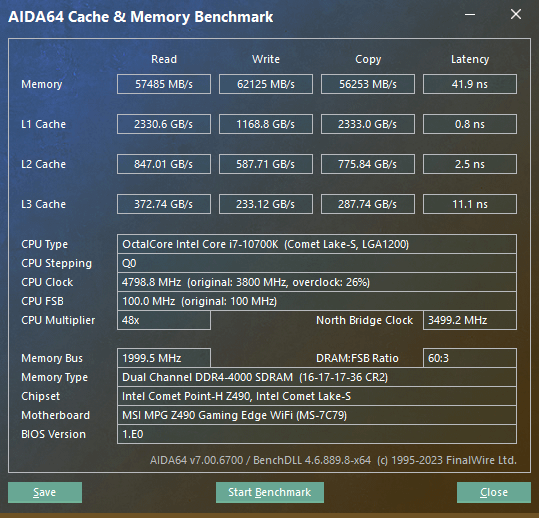Select L3 Cache Copy 287.74 GB/s cell
The height and width of the screenshot is (518, 539).
pyautogui.click(x=368, y=204)
